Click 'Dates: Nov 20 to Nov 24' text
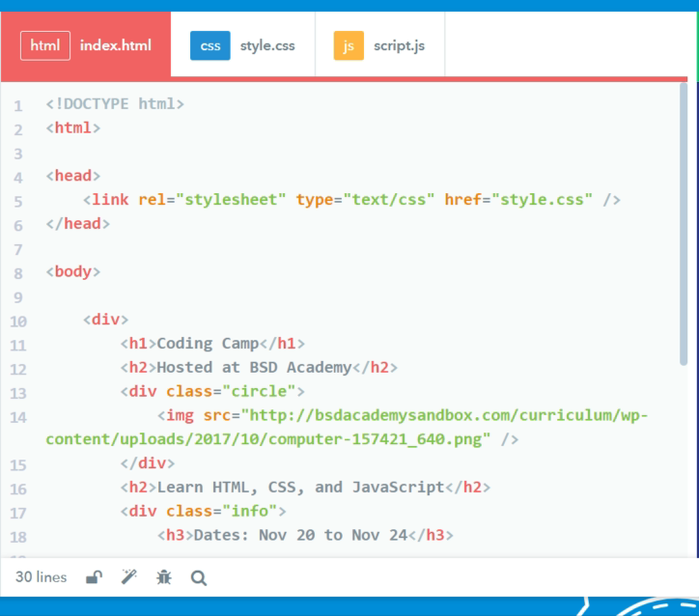 (x=301, y=535)
